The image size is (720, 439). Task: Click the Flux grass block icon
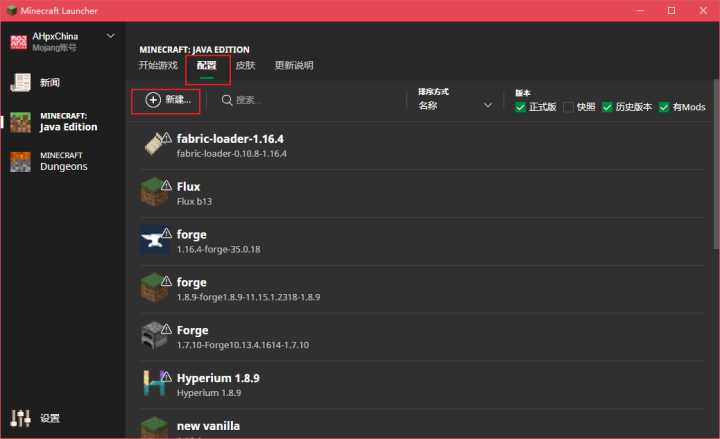[153, 193]
